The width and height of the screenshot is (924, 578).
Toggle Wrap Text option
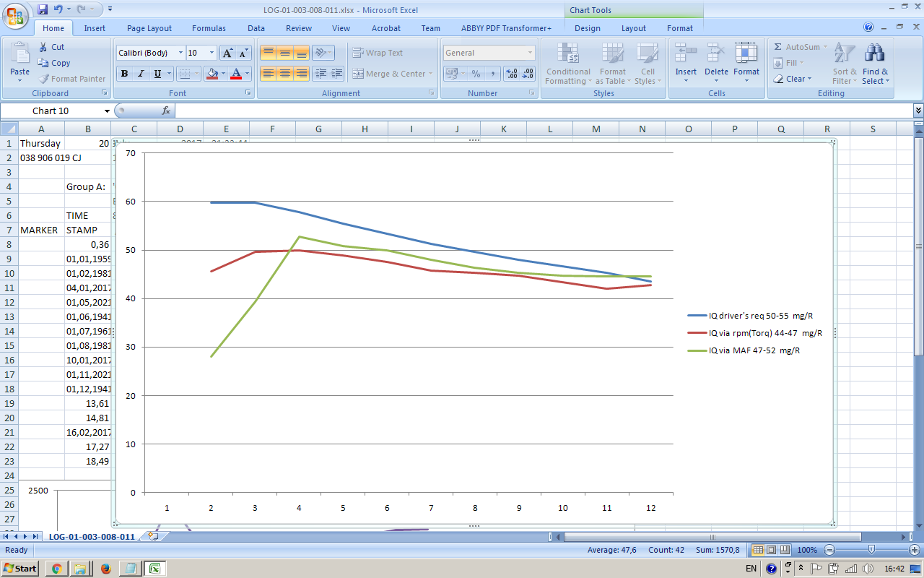tap(378, 53)
